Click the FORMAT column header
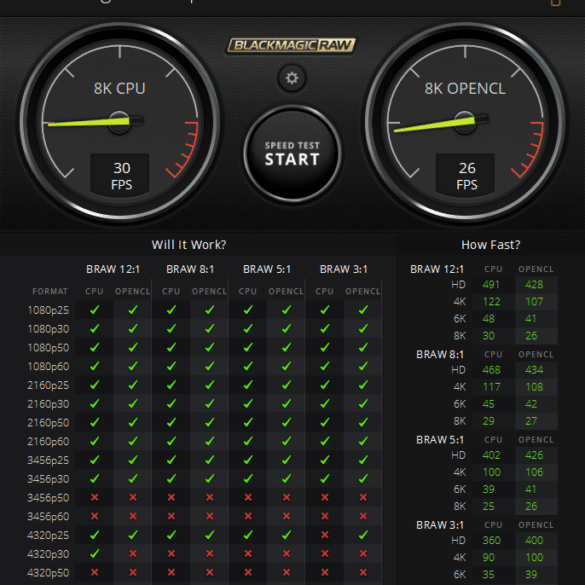Viewport: 585px width, 585px height. point(50,291)
